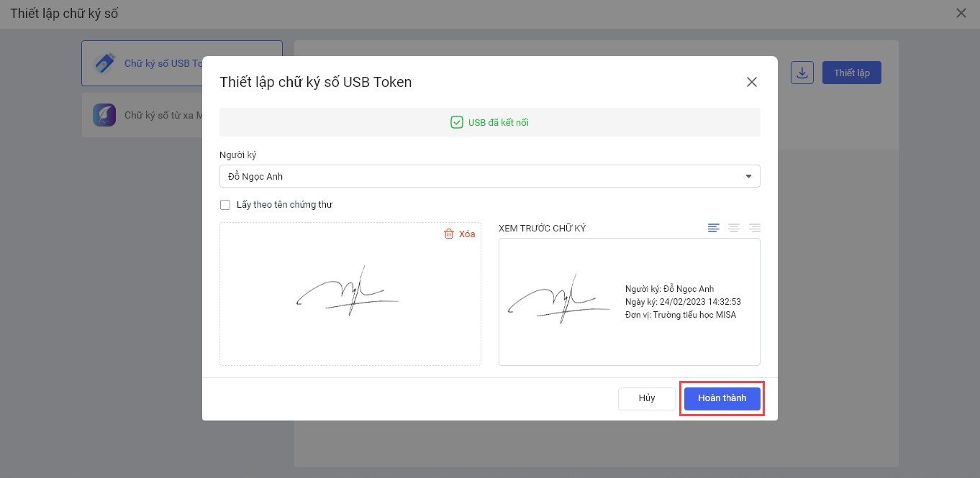Align signature preview text left
Viewport: 980px width, 478px height.
714,228
